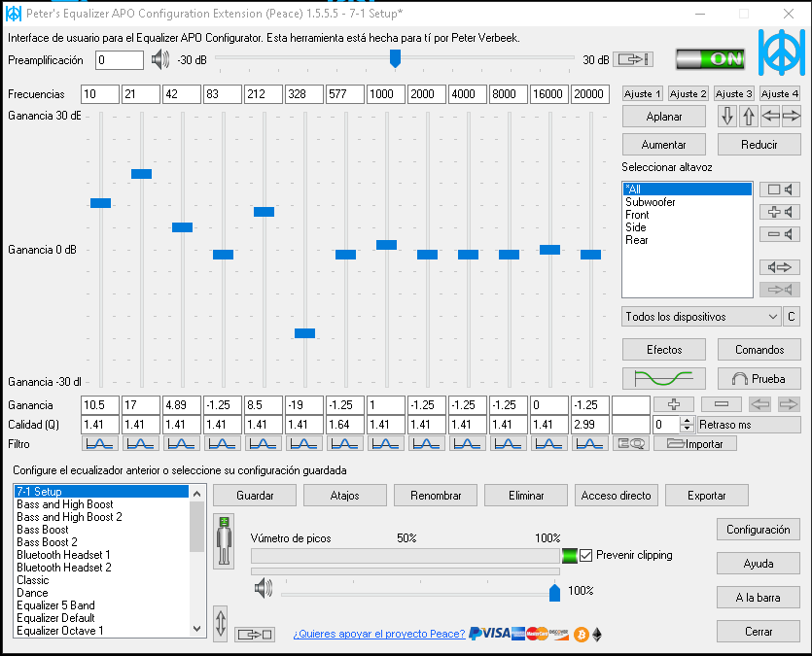Click the speaker double-arrow swap icon
Image resolution: width=812 pixels, height=656 pixels.
coord(779,267)
